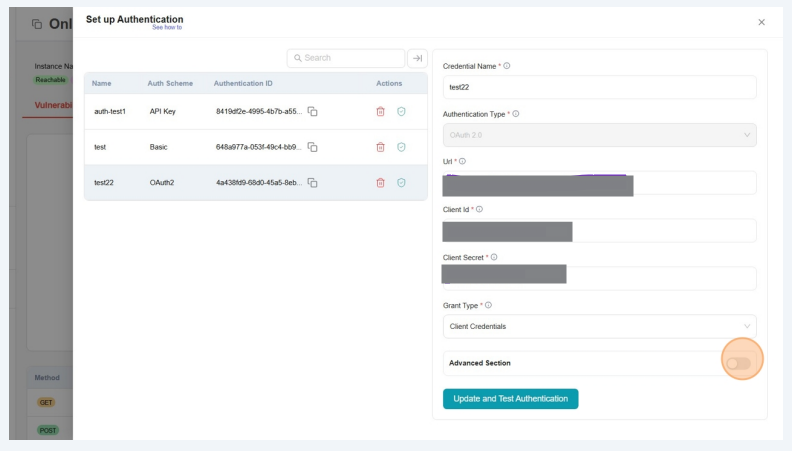The width and height of the screenshot is (792, 451).
Task: Click GET method badge in background
Action: 46,403
